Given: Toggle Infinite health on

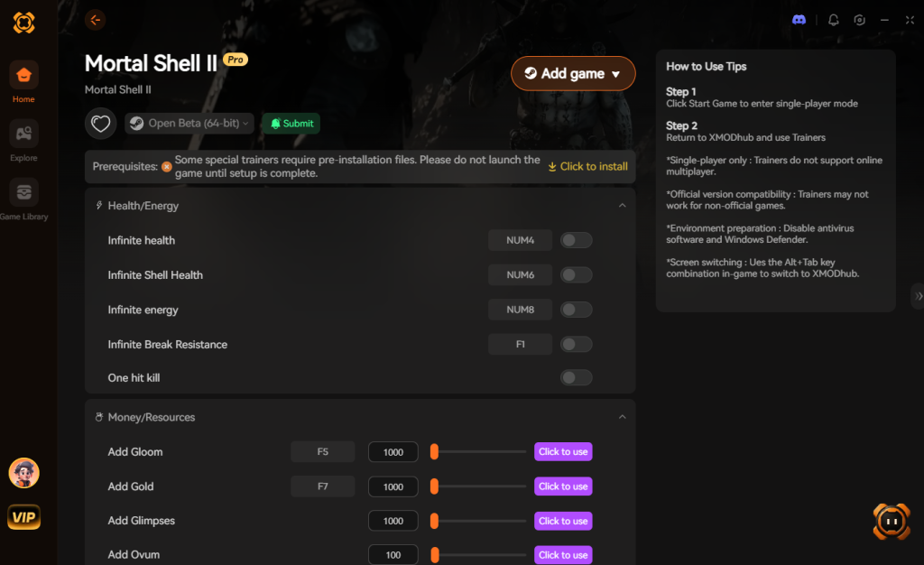Looking at the screenshot, I should click(x=576, y=240).
